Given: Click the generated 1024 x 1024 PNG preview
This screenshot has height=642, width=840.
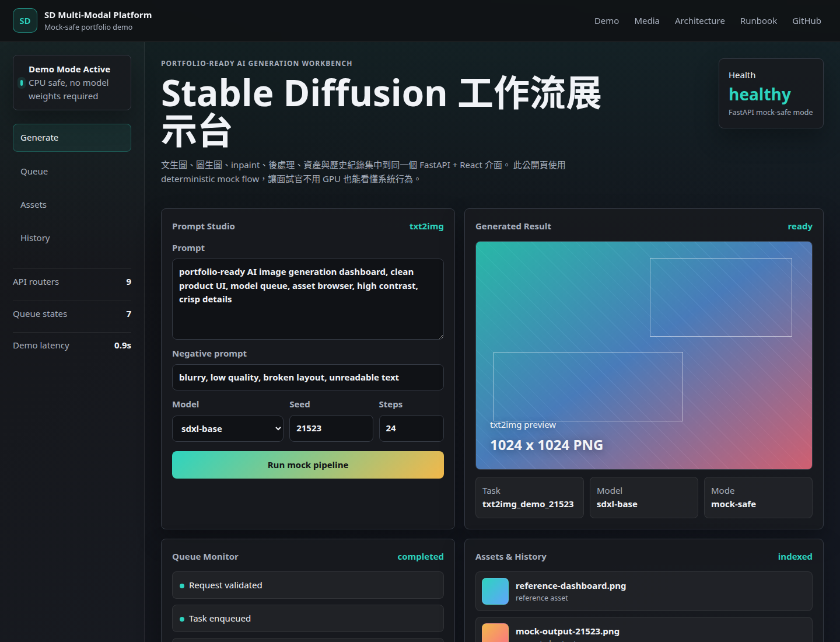Looking at the screenshot, I should [644, 355].
